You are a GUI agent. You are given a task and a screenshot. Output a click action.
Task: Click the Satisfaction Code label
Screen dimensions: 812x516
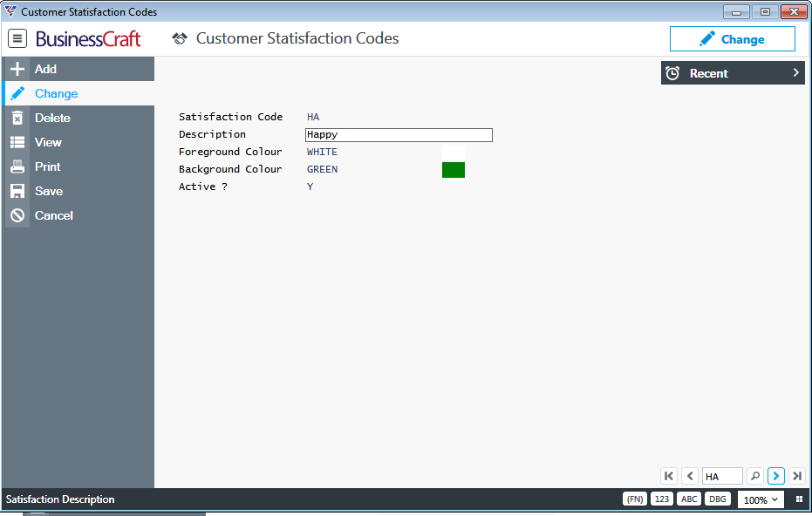pos(230,117)
